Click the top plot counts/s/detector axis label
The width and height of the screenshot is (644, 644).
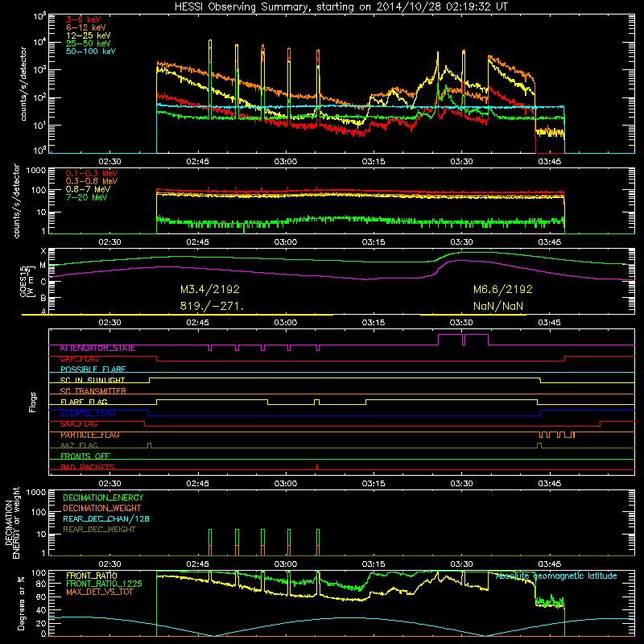tap(23, 84)
